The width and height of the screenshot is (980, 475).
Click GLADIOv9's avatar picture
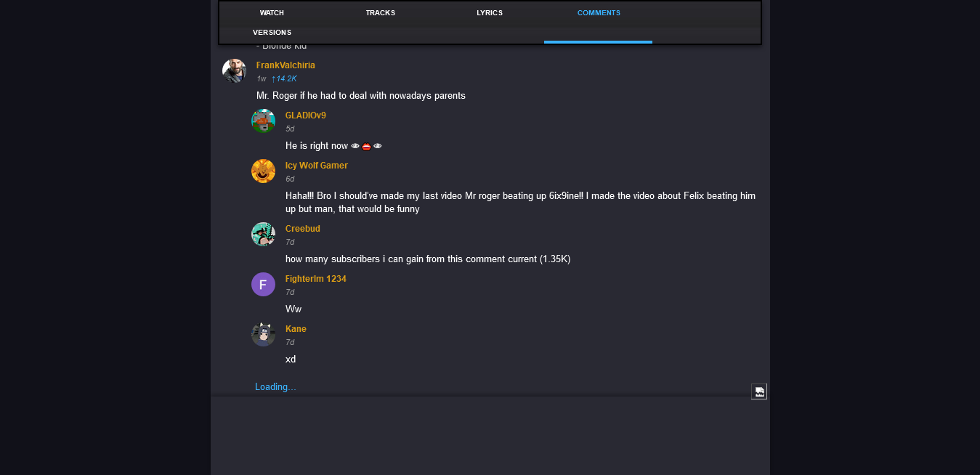point(263,121)
